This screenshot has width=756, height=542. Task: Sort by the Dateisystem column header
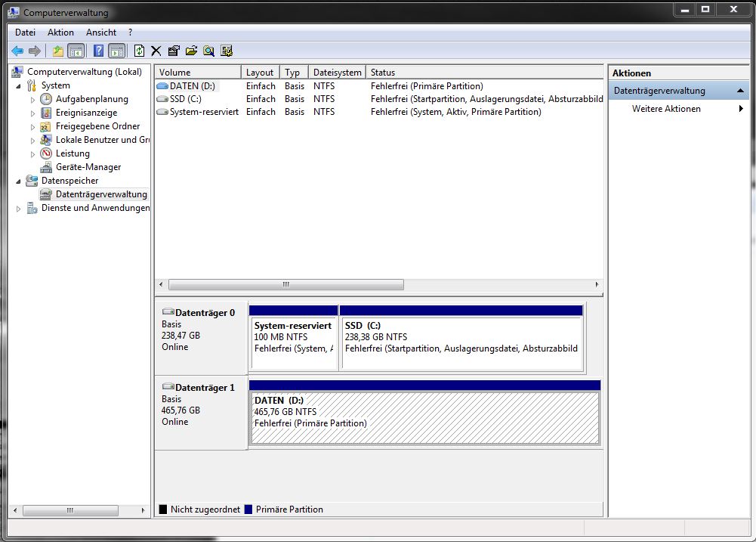337,73
